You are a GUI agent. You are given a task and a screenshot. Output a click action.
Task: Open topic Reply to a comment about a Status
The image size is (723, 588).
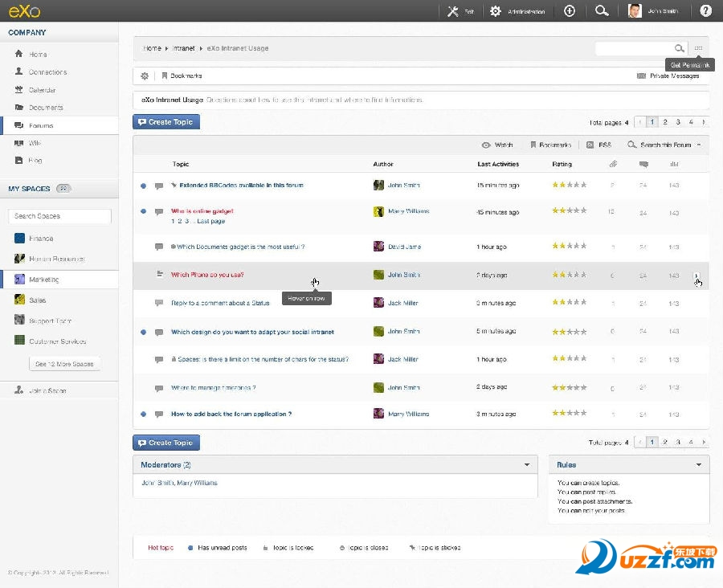click(x=220, y=303)
